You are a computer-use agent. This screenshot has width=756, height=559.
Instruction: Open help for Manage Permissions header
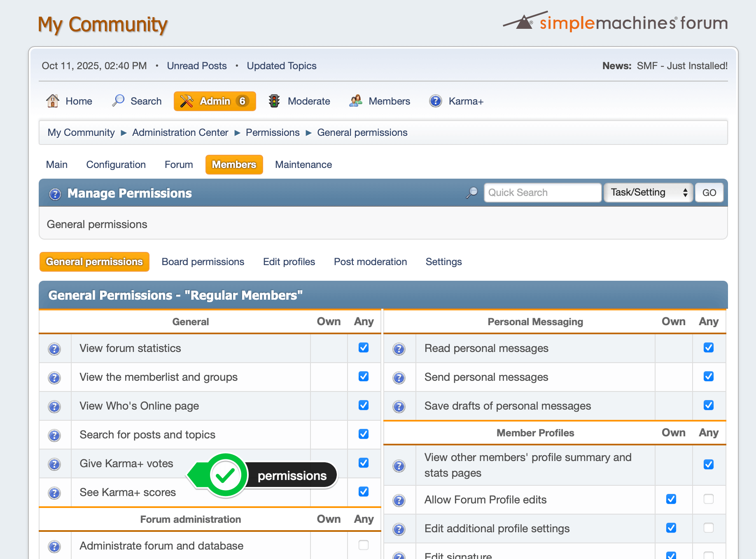tap(55, 194)
